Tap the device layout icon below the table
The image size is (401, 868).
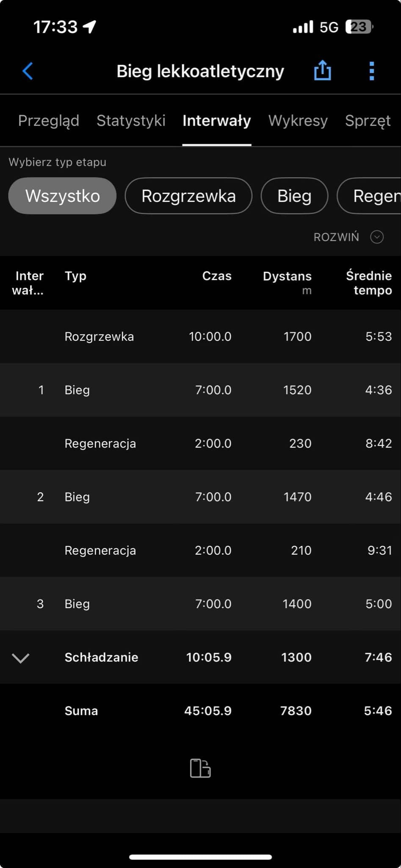click(200, 768)
